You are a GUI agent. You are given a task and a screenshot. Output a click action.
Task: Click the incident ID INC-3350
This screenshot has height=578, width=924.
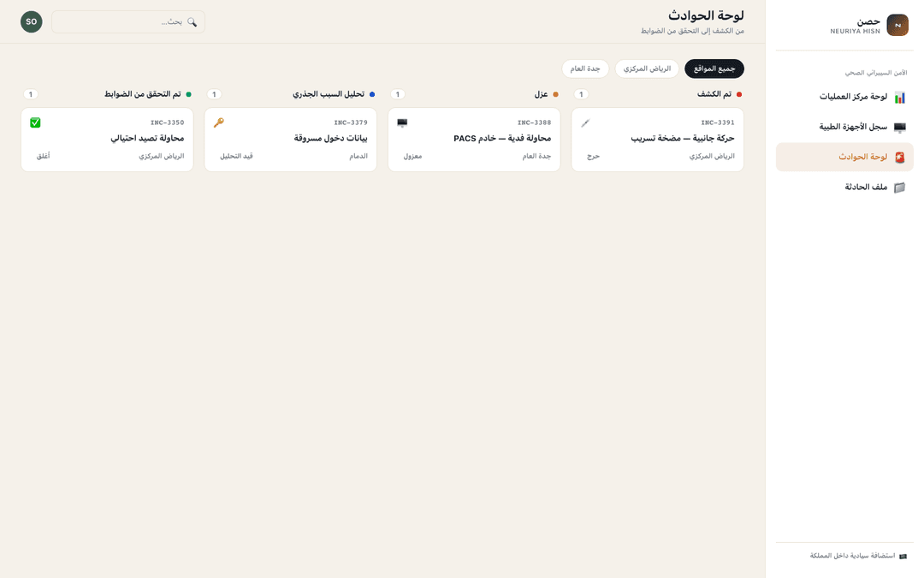click(168, 122)
